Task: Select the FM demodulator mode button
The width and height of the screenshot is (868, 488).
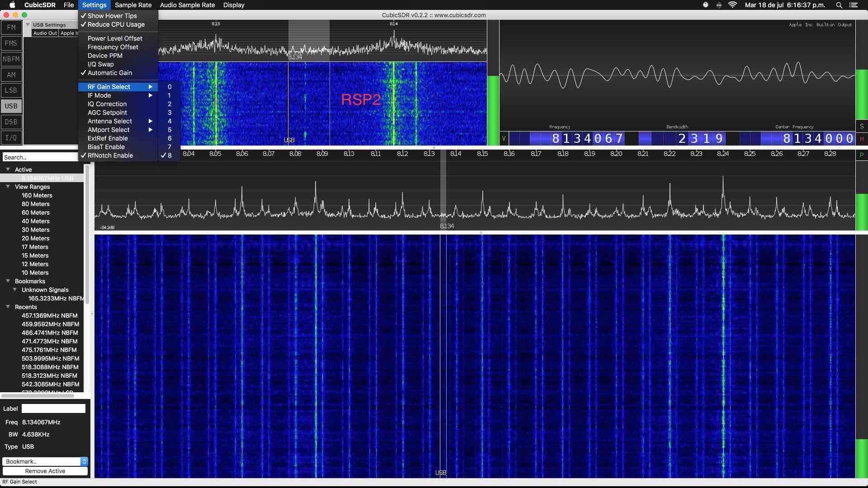Action: (11, 28)
